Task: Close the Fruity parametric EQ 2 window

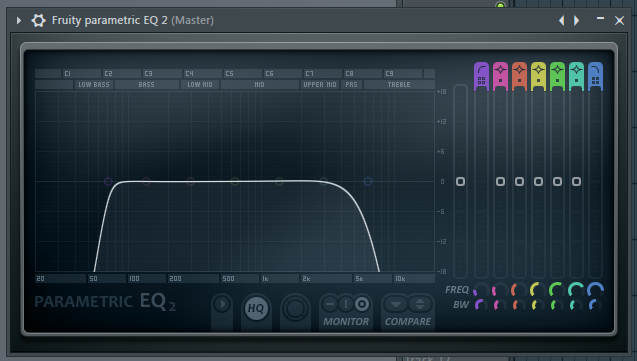Action: click(620, 20)
